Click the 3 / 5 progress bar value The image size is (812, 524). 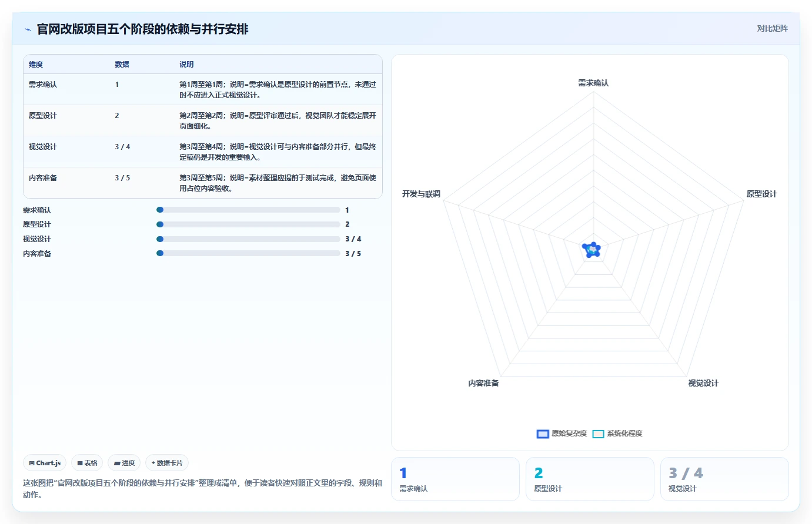(353, 254)
